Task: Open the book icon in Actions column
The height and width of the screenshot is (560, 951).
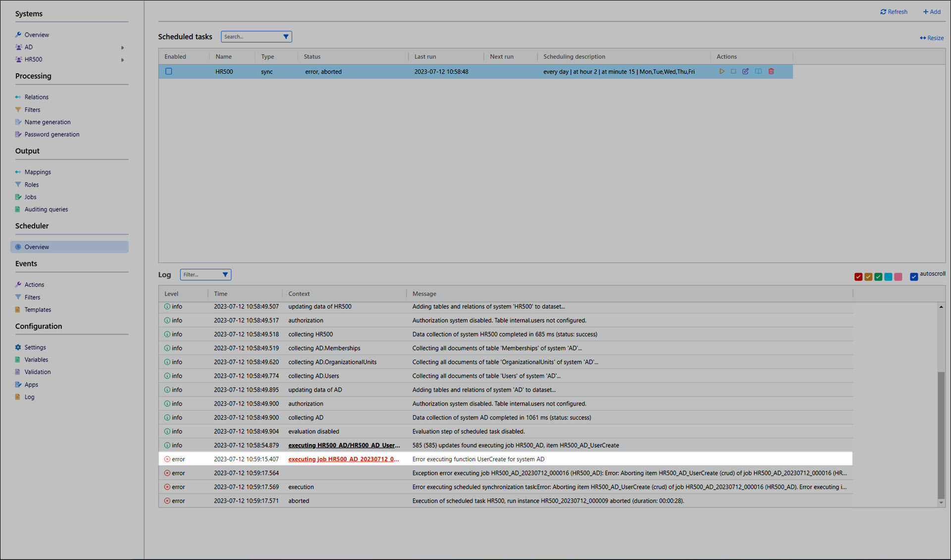Action: [758, 71]
